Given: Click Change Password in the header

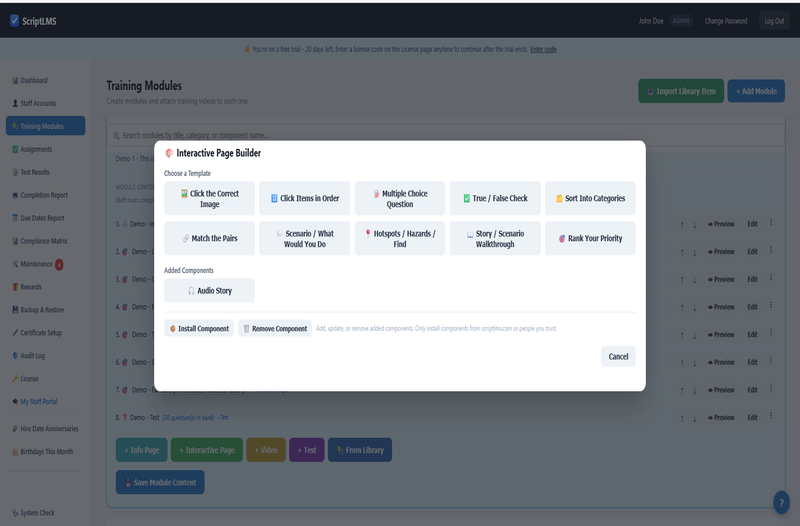Looking at the screenshot, I should tap(726, 21).
